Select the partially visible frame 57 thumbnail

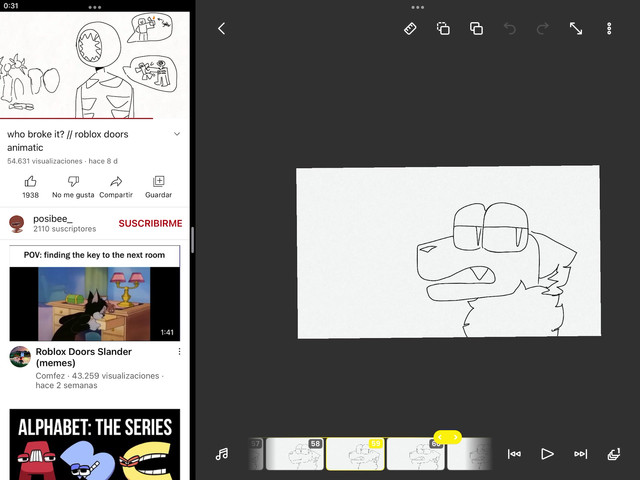(x=256, y=454)
